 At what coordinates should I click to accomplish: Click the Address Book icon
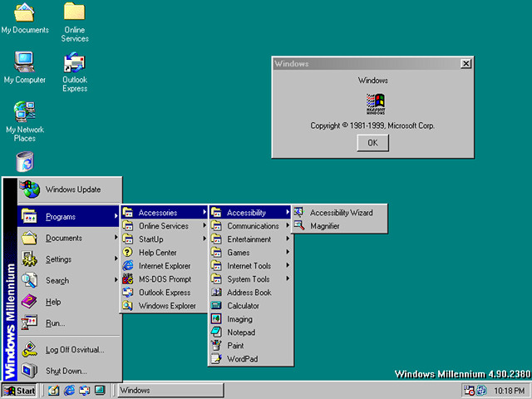click(x=216, y=292)
